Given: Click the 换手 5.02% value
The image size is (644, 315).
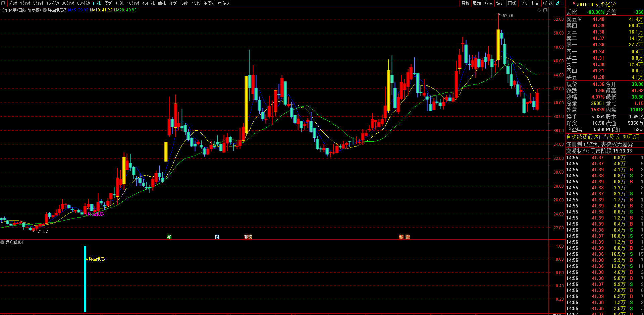Looking at the screenshot, I should coord(598,117).
